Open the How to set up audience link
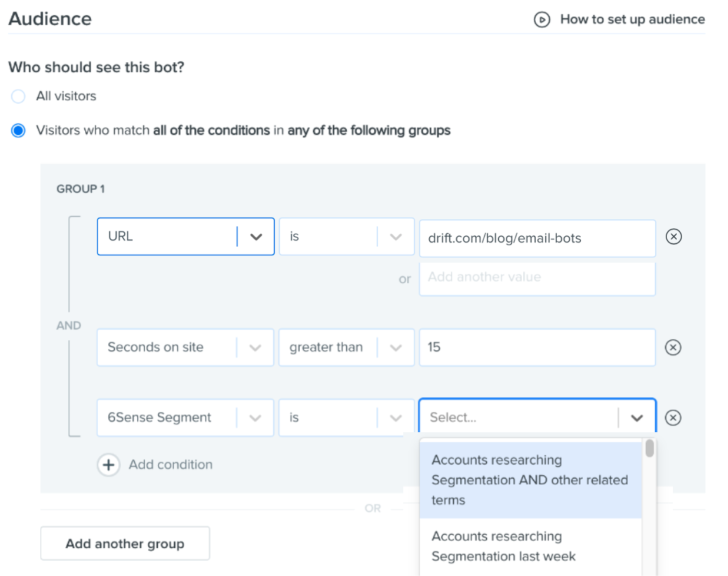The height and width of the screenshot is (576, 728). click(633, 19)
